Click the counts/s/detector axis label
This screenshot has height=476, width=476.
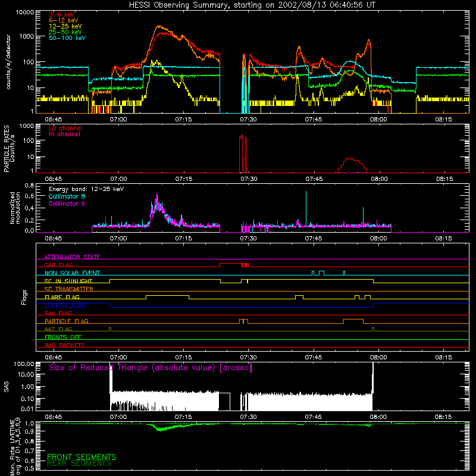tap(8, 62)
